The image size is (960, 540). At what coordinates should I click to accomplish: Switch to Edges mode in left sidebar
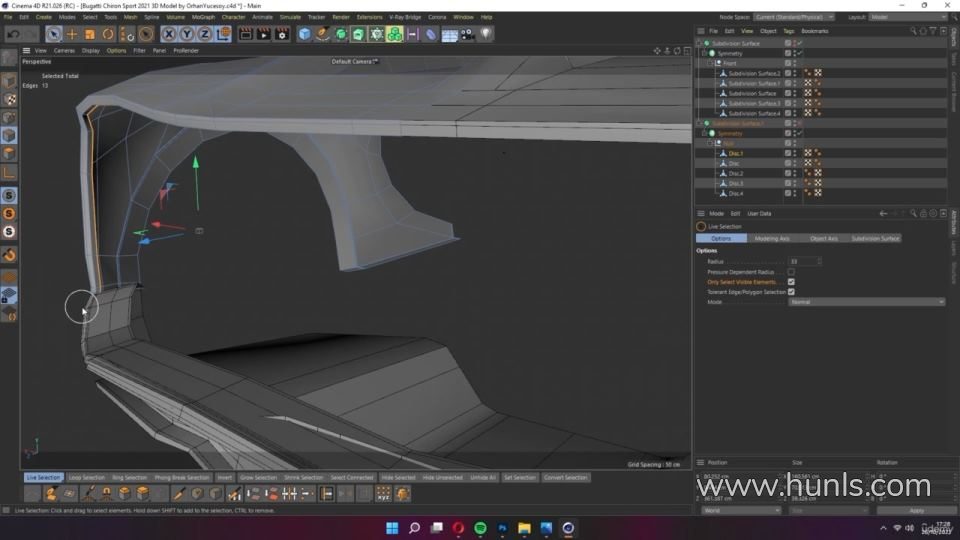click(9, 135)
